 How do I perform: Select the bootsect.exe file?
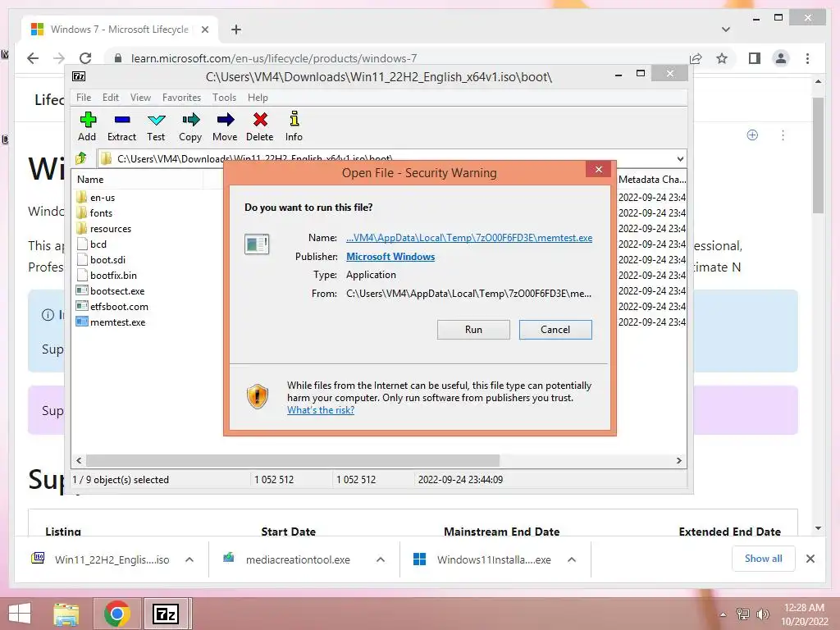coord(117,291)
